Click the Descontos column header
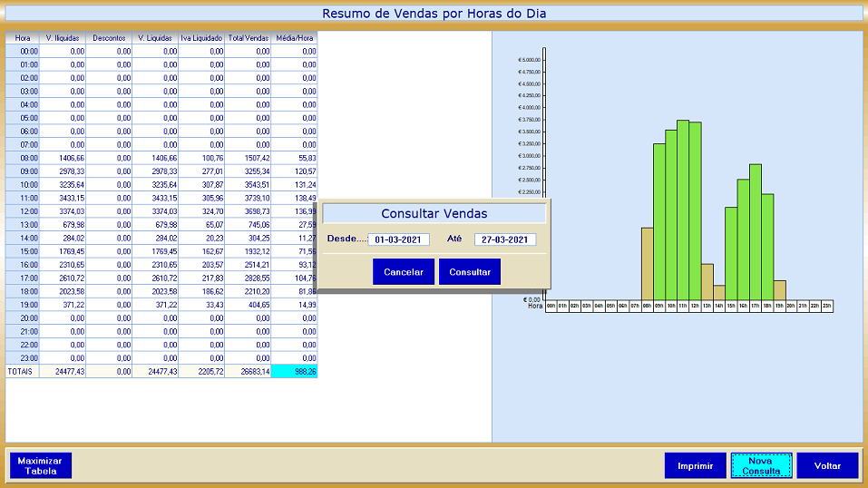This screenshot has height=488, width=868. tap(109, 38)
